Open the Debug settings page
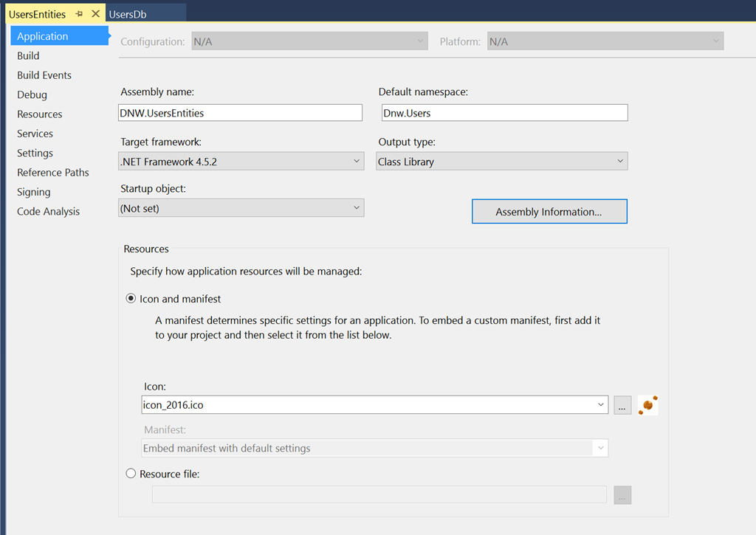 tap(32, 94)
